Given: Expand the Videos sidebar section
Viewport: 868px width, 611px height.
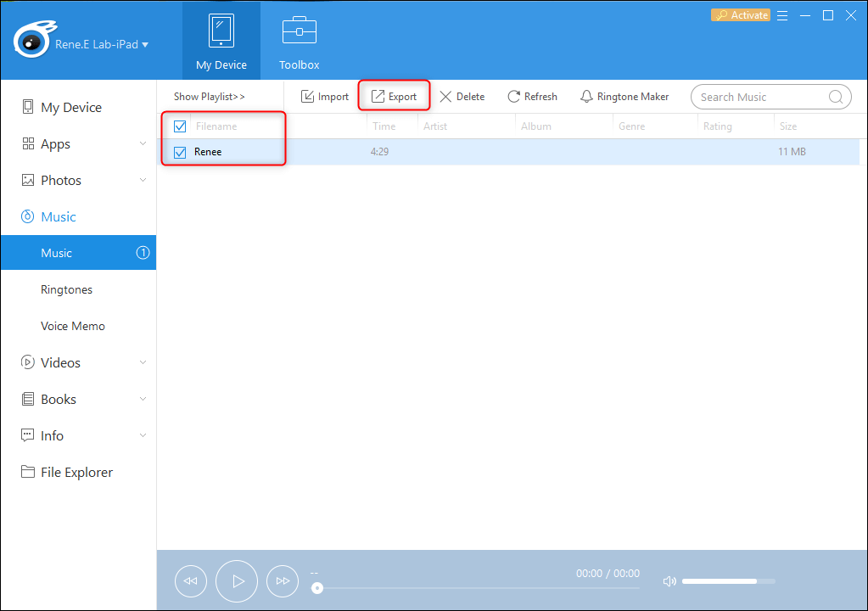Looking at the screenshot, I should tap(143, 362).
